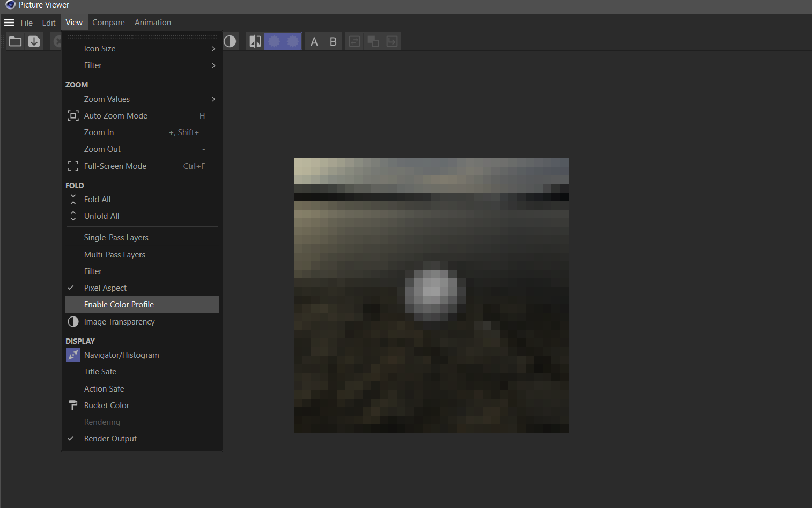Click the Cinema 4D logo in title bar
This screenshot has width=812, height=508.
(10, 5)
